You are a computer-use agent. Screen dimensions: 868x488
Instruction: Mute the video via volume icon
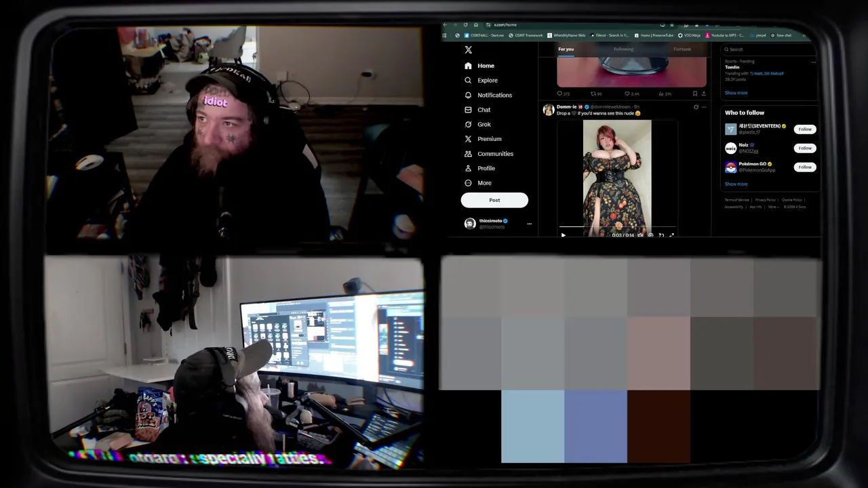pos(640,235)
